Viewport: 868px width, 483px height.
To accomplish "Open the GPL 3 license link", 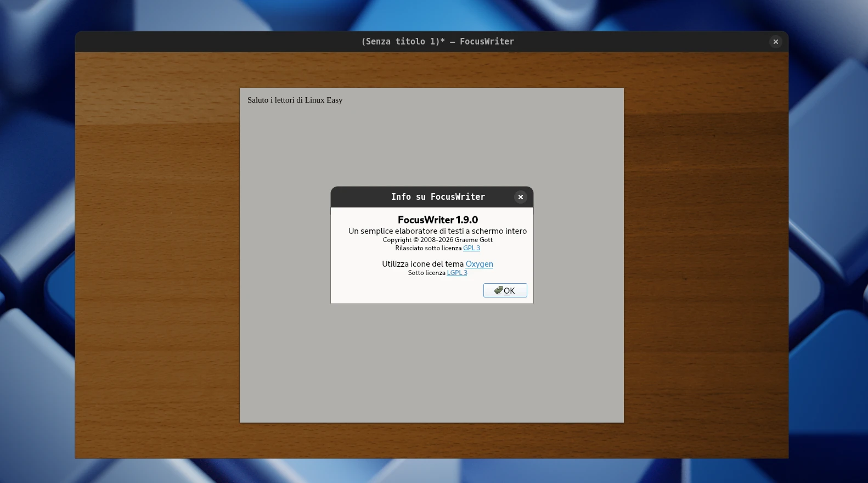I will click(471, 248).
